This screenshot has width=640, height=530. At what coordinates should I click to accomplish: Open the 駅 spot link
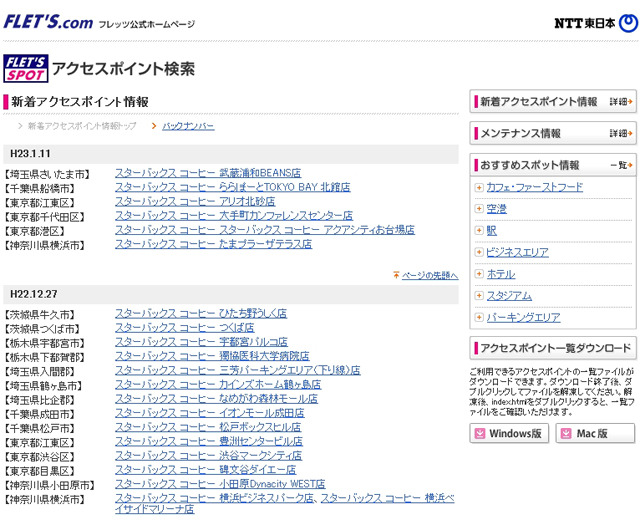[x=491, y=231]
